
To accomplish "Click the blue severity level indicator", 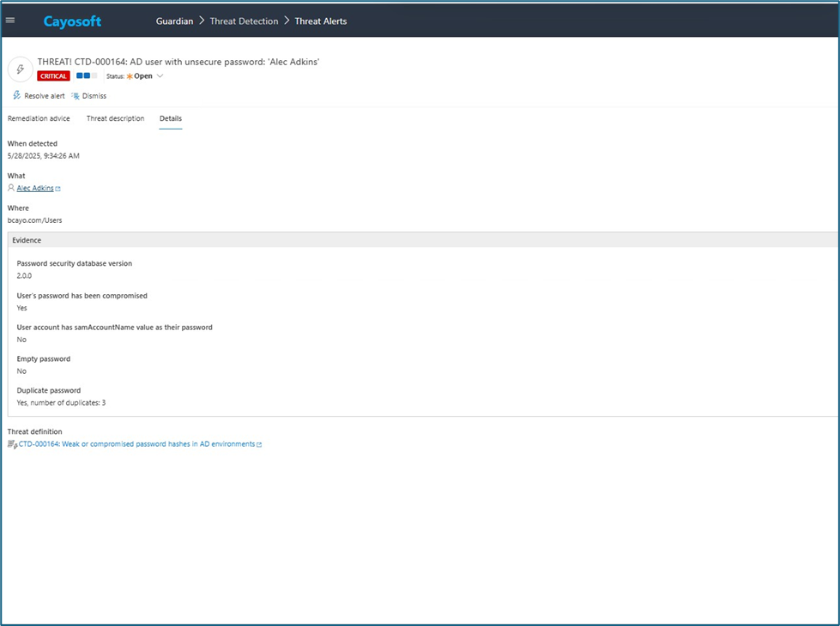I will [x=87, y=75].
